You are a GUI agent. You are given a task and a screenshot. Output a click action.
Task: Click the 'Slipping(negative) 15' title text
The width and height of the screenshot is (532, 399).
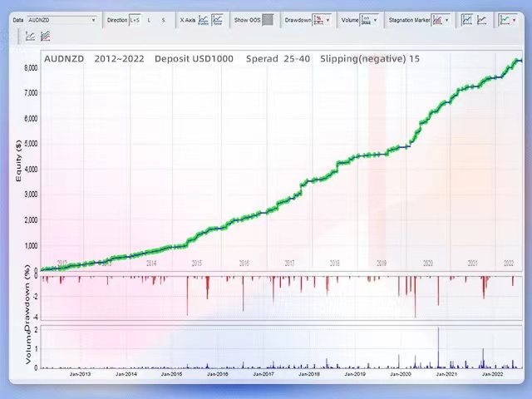370,59
